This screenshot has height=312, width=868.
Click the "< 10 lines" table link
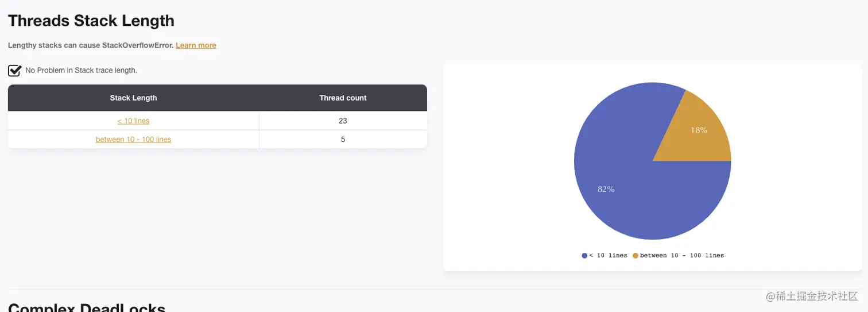(133, 121)
